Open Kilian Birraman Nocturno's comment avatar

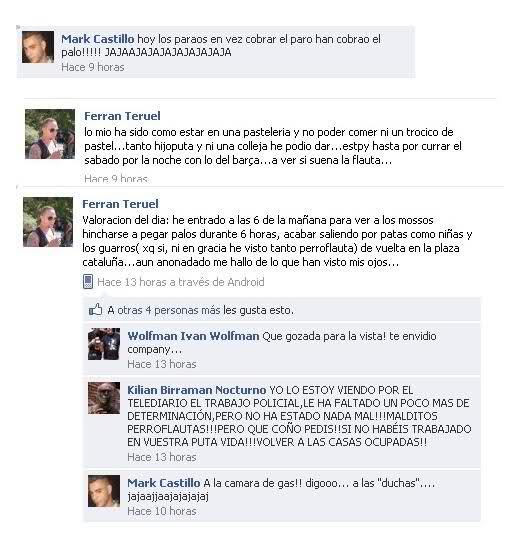(x=104, y=398)
